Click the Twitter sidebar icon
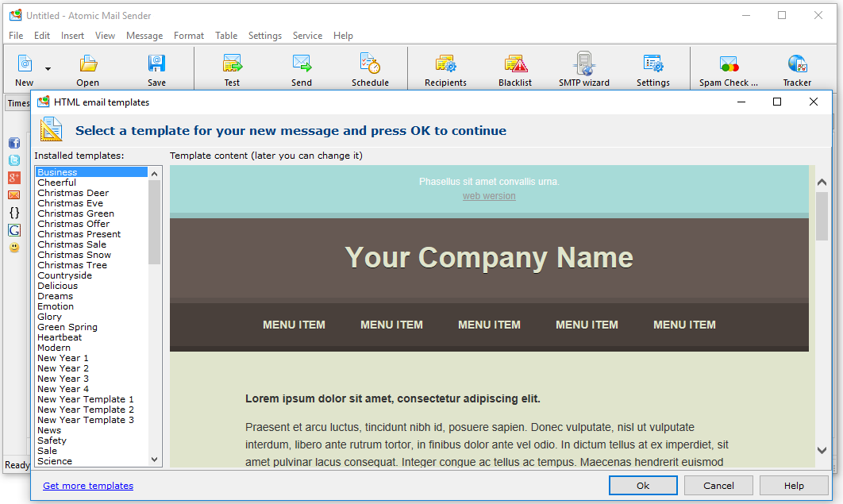843x504 pixels. (14, 160)
